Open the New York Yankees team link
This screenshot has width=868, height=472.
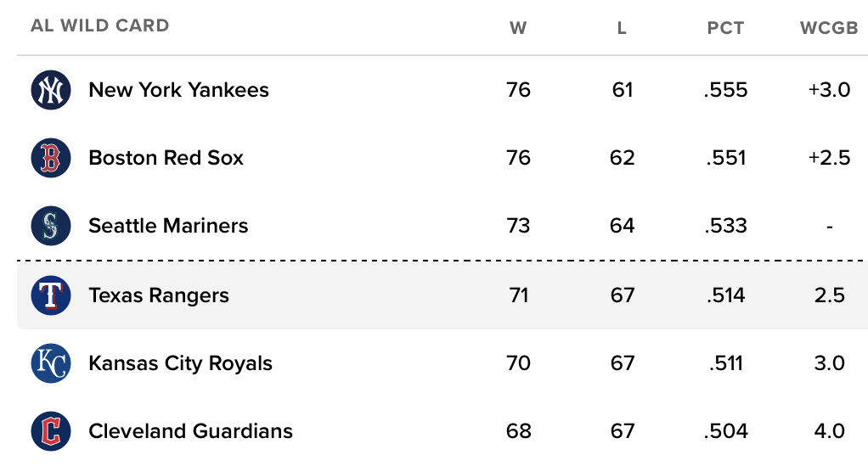tap(178, 90)
